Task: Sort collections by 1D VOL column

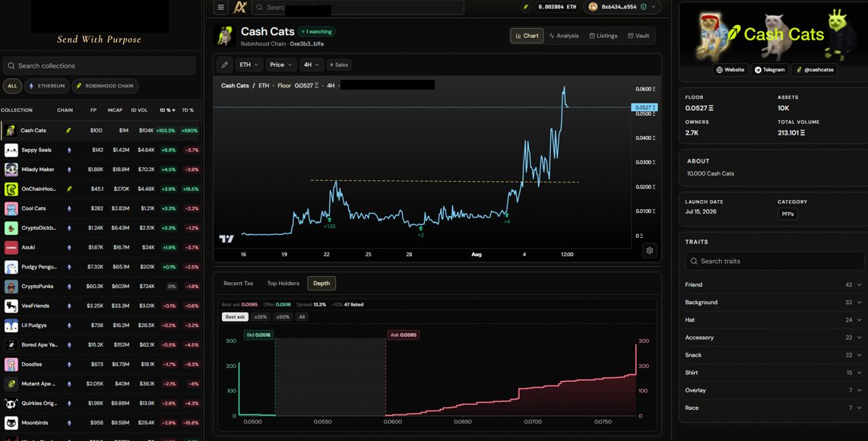Action: click(x=139, y=110)
